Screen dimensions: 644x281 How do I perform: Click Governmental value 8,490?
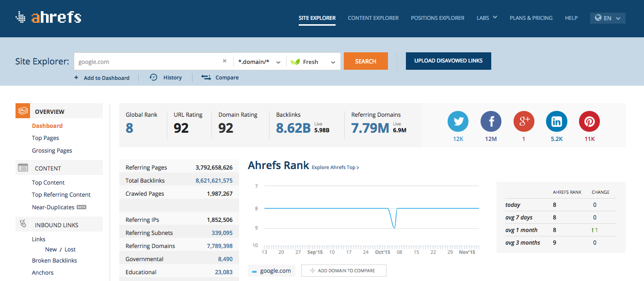coord(225,259)
